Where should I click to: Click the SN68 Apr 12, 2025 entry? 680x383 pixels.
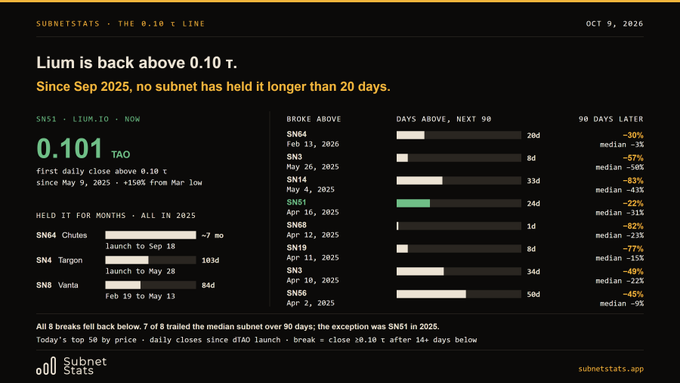(x=313, y=230)
